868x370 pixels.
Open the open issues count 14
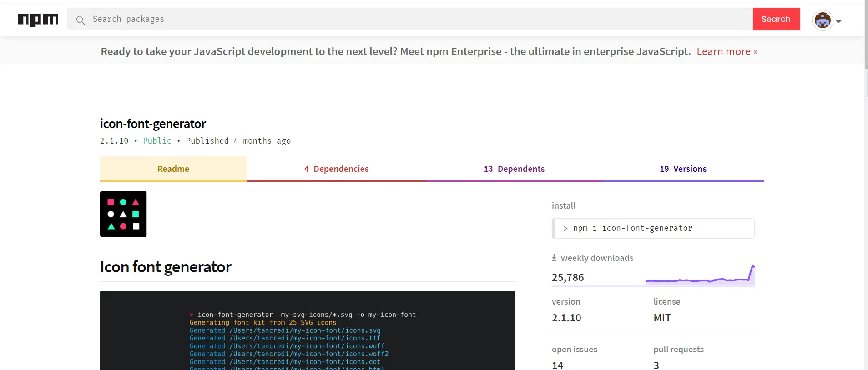[558, 365]
